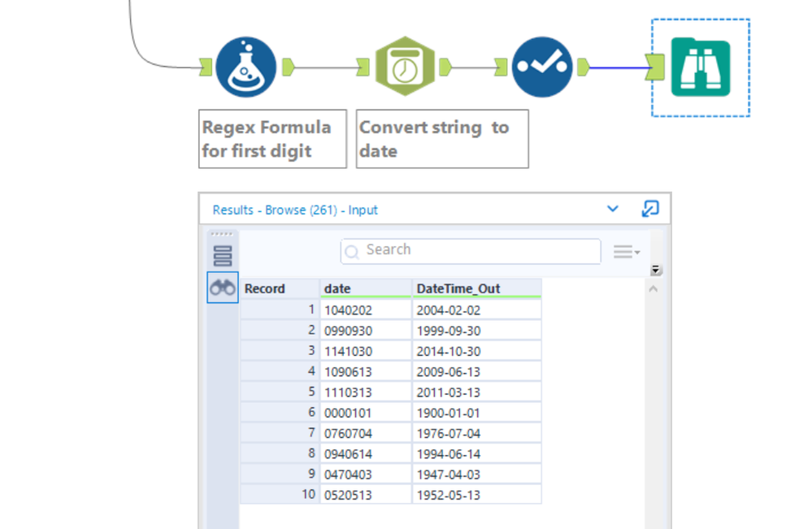Select the DateTime_Out column header
The width and height of the screenshot is (812, 529).
[x=477, y=288]
